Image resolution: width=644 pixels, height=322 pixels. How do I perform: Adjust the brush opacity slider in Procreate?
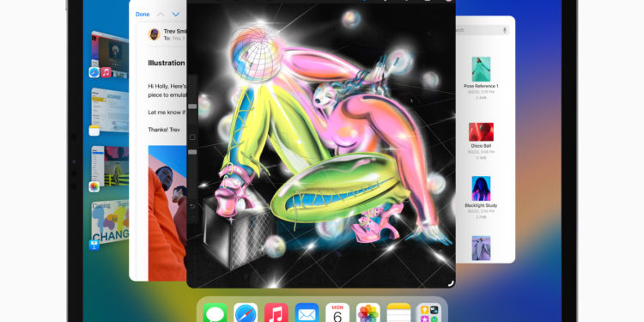tap(192, 152)
